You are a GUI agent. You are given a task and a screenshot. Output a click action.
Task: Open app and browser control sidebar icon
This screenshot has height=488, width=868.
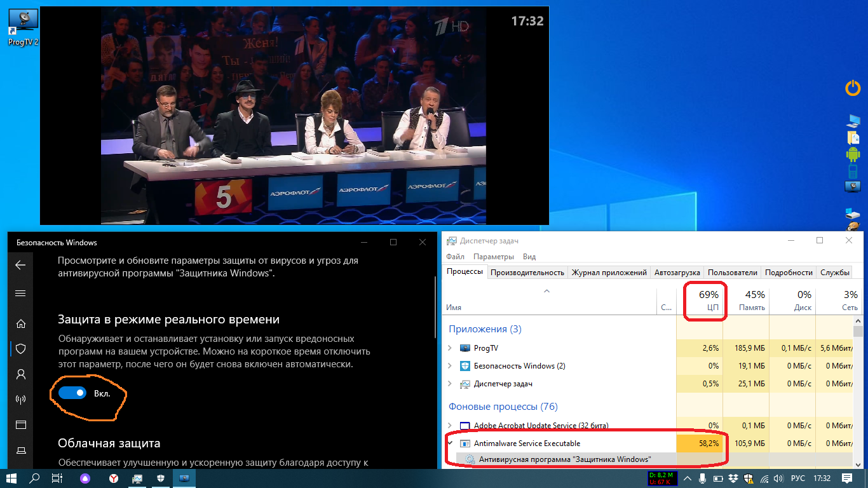click(x=20, y=424)
